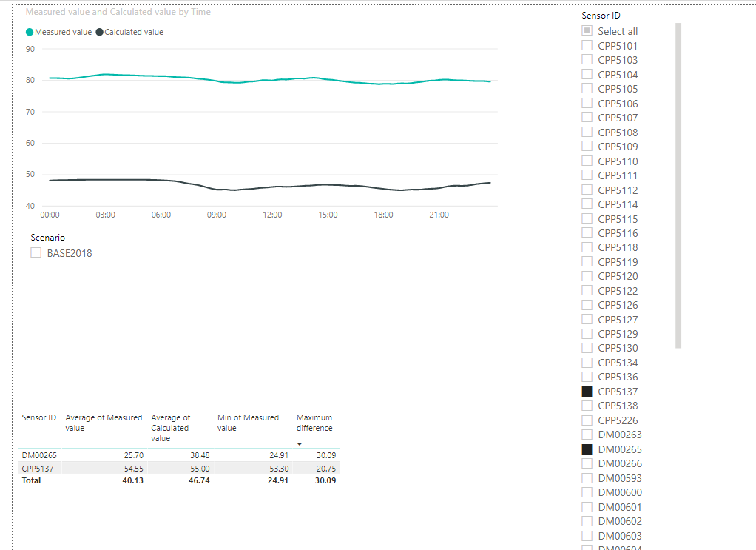Enable sensor CPP5109
756x550 pixels.
587,146
